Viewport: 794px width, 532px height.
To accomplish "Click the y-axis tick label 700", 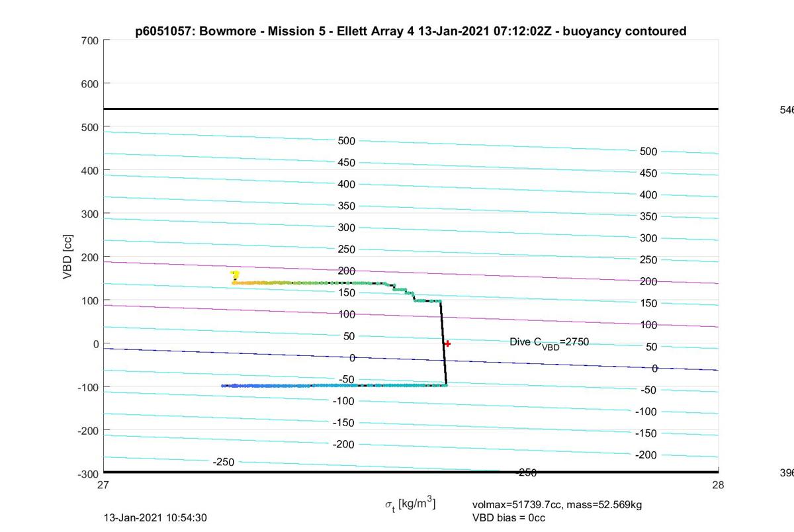I will coord(91,40).
